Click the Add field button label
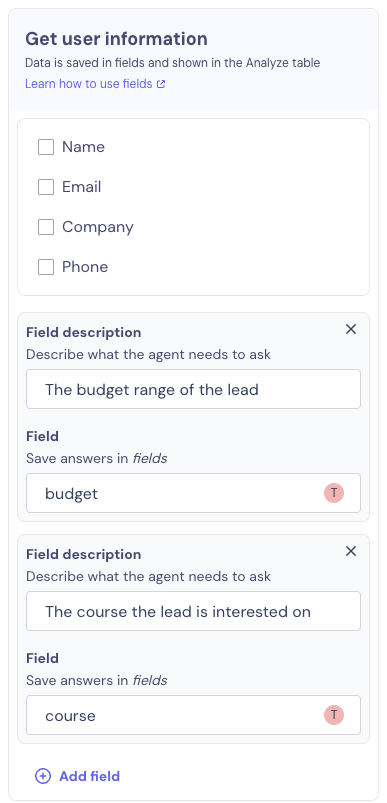 (x=90, y=776)
